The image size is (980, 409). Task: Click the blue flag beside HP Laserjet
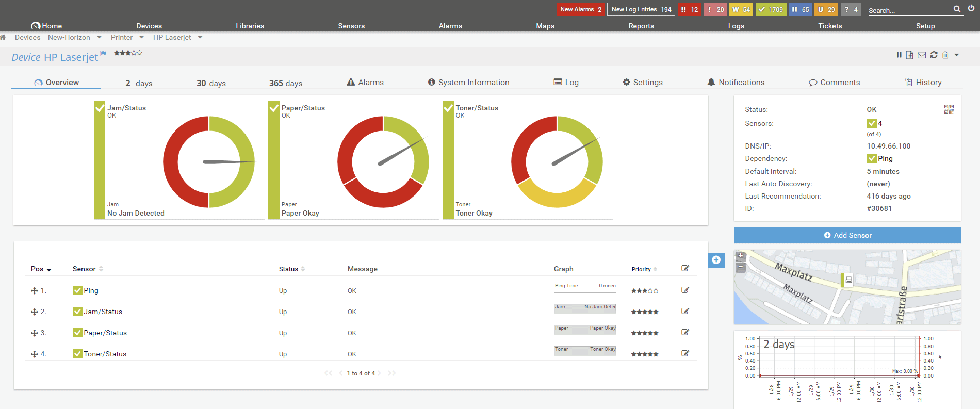coord(103,53)
